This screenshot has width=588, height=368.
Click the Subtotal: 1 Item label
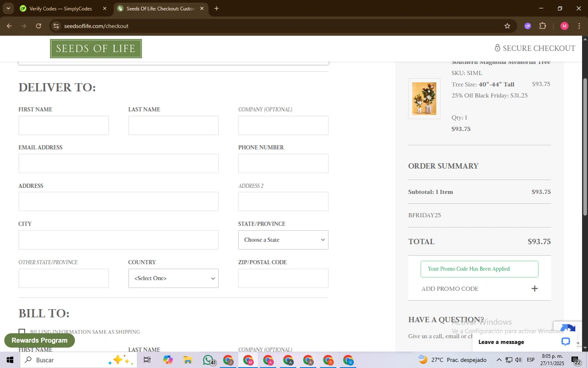(430, 192)
